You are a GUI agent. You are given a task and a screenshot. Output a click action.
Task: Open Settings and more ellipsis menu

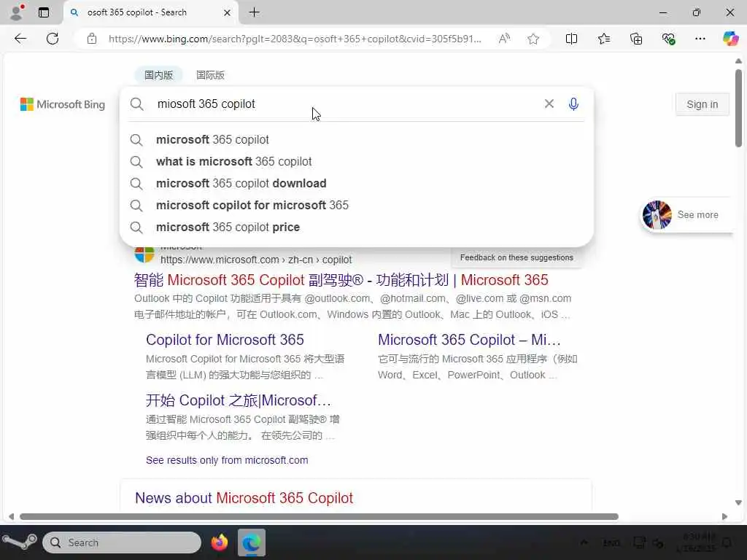(x=700, y=39)
